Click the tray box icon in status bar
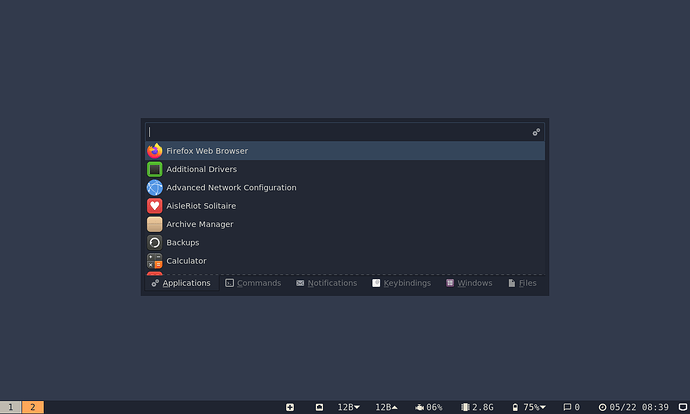690x414 pixels. (319, 407)
